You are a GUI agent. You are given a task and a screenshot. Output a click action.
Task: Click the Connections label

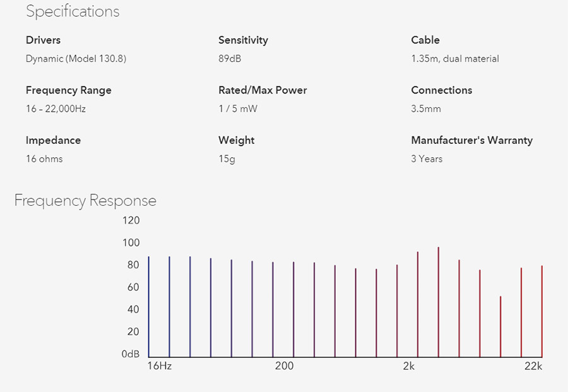pos(441,90)
